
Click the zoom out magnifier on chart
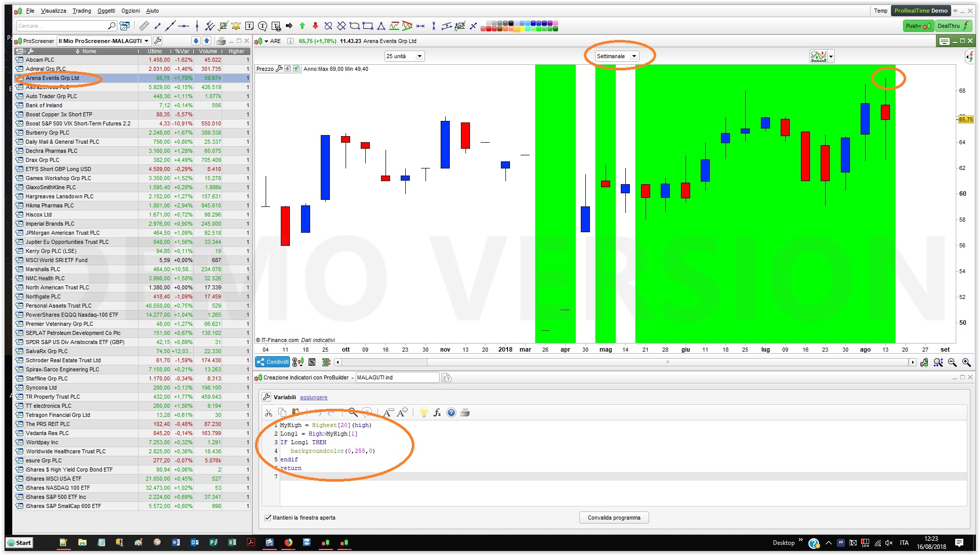(x=952, y=362)
